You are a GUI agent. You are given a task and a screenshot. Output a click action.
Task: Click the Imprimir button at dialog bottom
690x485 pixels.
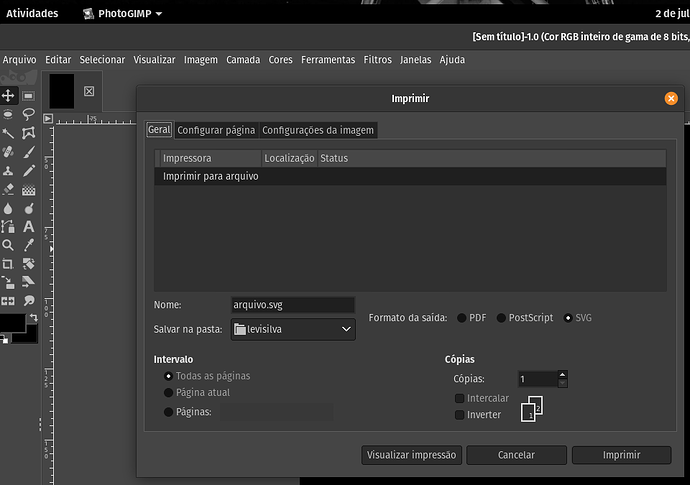(621, 455)
